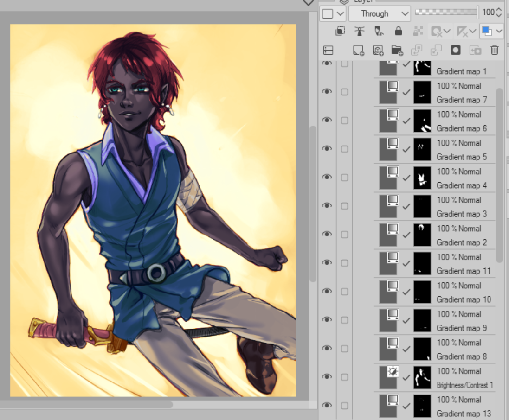Toggle the Gradient map 2 mask checkmark
The height and width of the screenshot is (420, 509).
point(406,235)
